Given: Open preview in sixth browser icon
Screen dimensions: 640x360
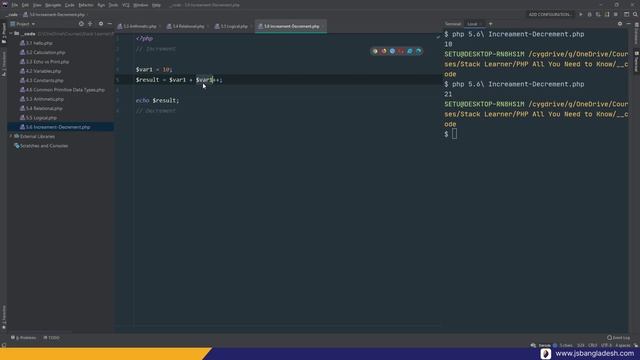Looking at the screenshot, I should tap(418, 51).
